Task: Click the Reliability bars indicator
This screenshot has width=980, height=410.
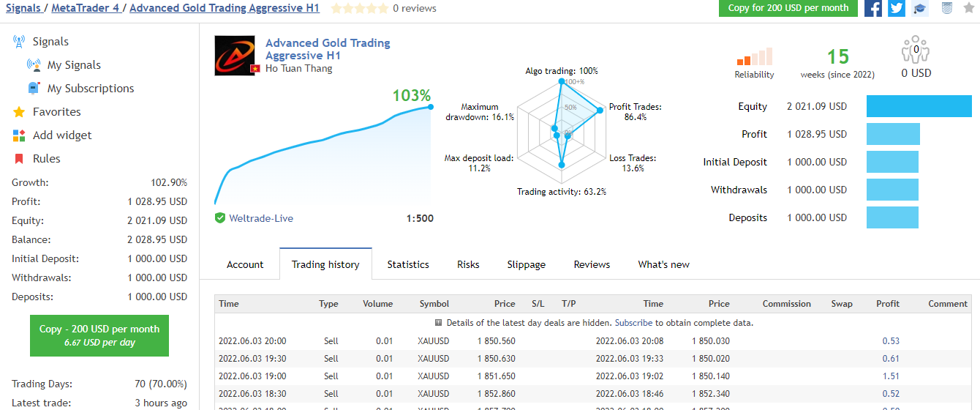Action: (755, 57)
